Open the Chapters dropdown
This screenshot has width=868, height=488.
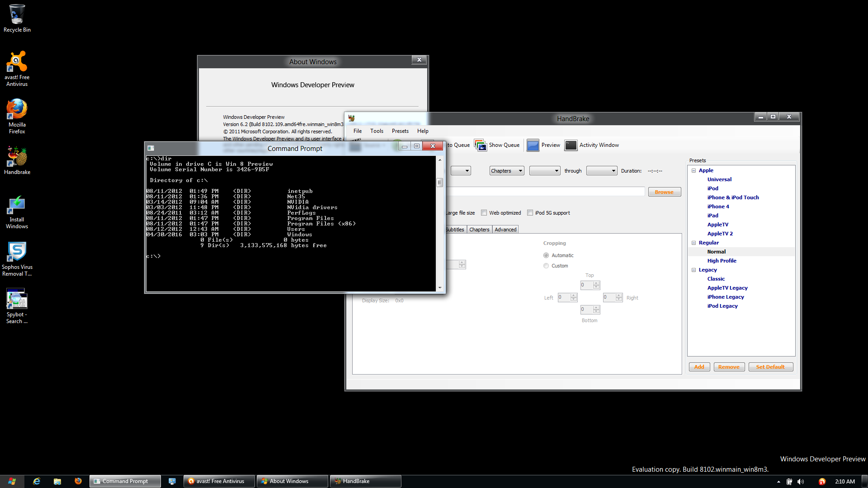tap(507, 171)
